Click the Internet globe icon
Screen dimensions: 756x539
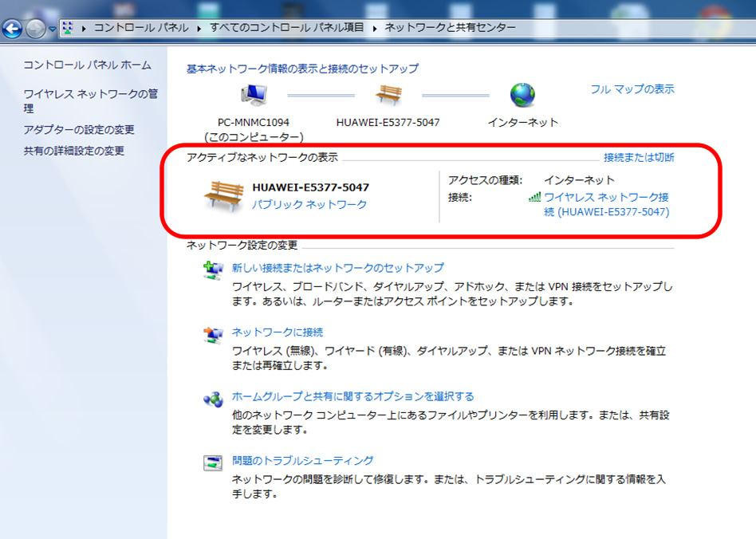(522, 95)
